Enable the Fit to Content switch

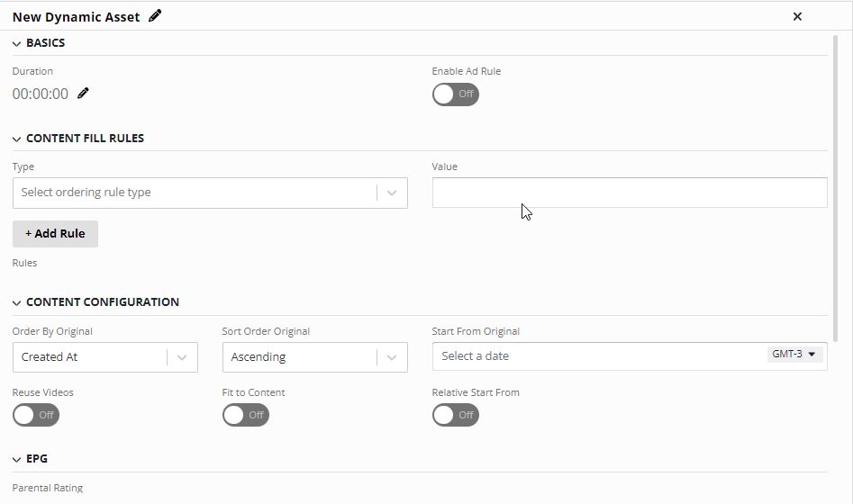[245, 415]
